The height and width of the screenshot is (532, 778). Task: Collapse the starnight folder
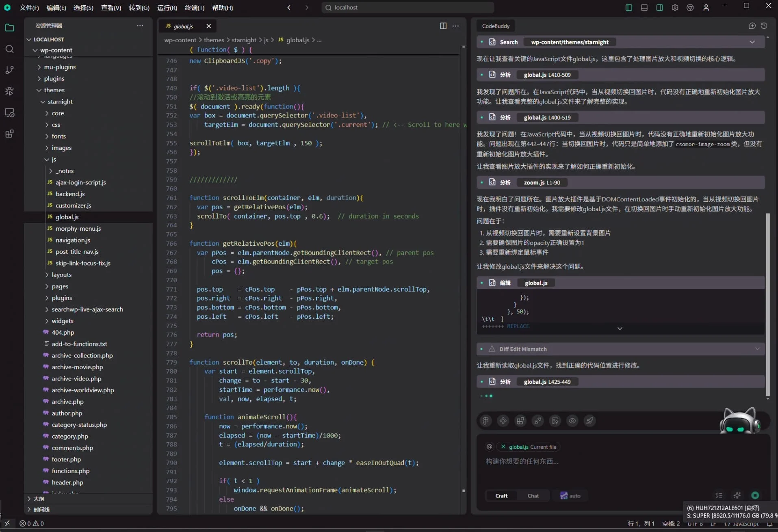[43, 102]
